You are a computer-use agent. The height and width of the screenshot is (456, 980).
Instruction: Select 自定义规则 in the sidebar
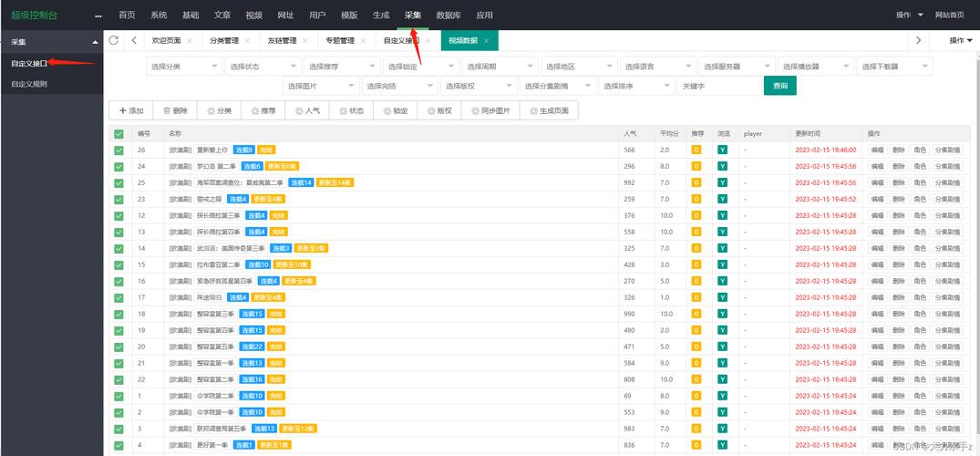29,83
